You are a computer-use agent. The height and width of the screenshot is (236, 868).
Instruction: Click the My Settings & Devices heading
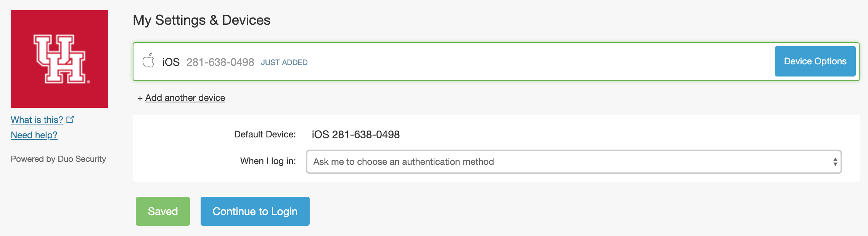pos(201,20)
